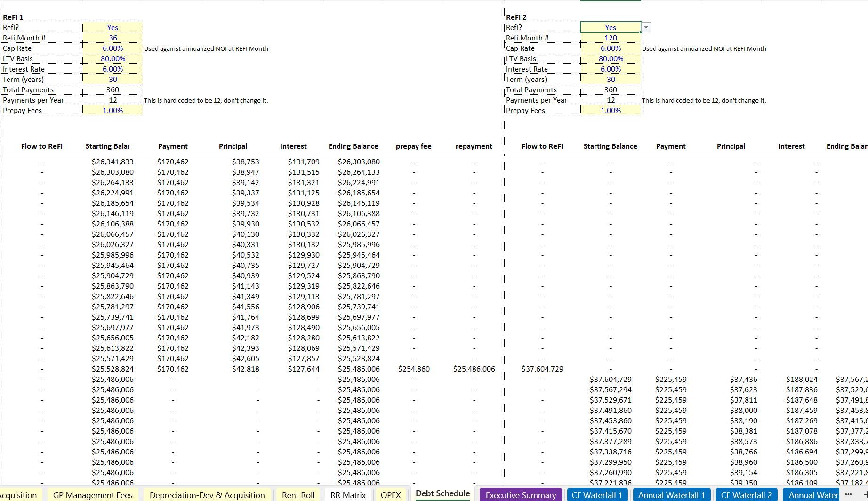Image resolution: width=868 pixels, height=501 pixels.
Task: Click ReFi 2 Starting Balance column header
Action: click(x=611, y=146)
